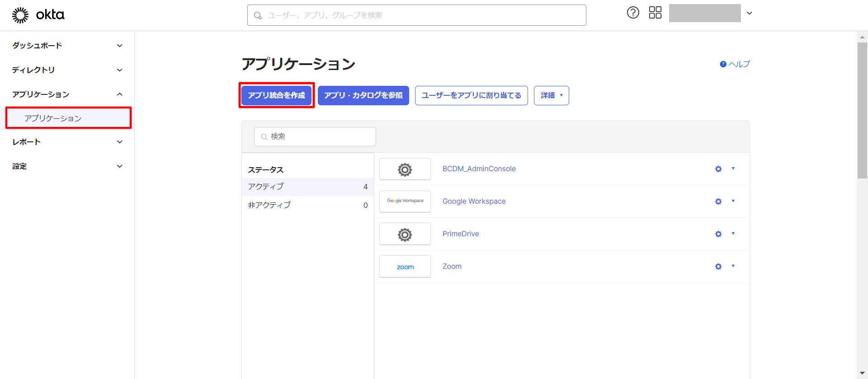The height and width of the screenshot is (379, 868).
Task: Expand the レポート sidebar section
Action: coord(68,142)
